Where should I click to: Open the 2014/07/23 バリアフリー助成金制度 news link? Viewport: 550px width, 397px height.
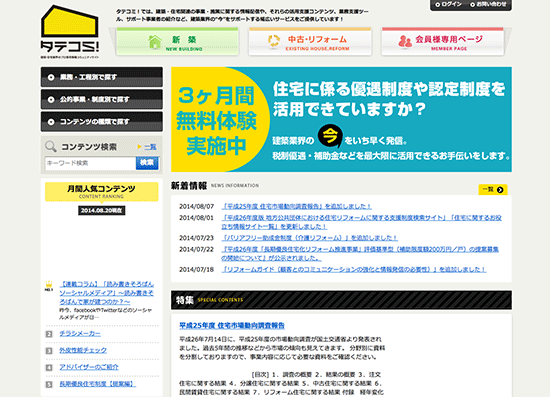tap(309, 238)
